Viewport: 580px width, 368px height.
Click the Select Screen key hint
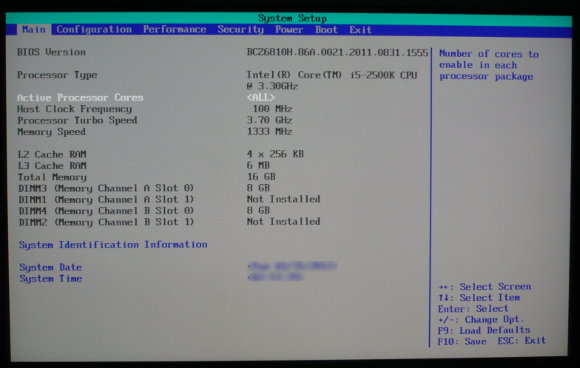485,287
